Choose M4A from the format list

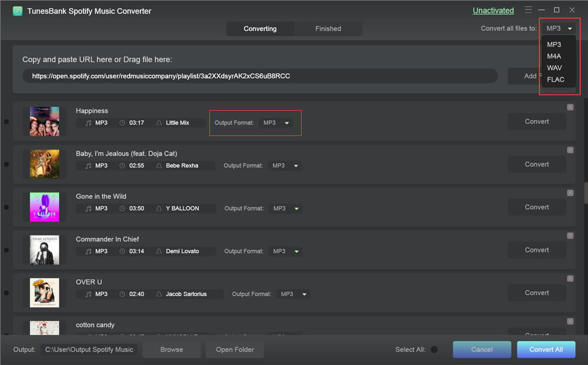pyautogui.click(x=554, y=56)
